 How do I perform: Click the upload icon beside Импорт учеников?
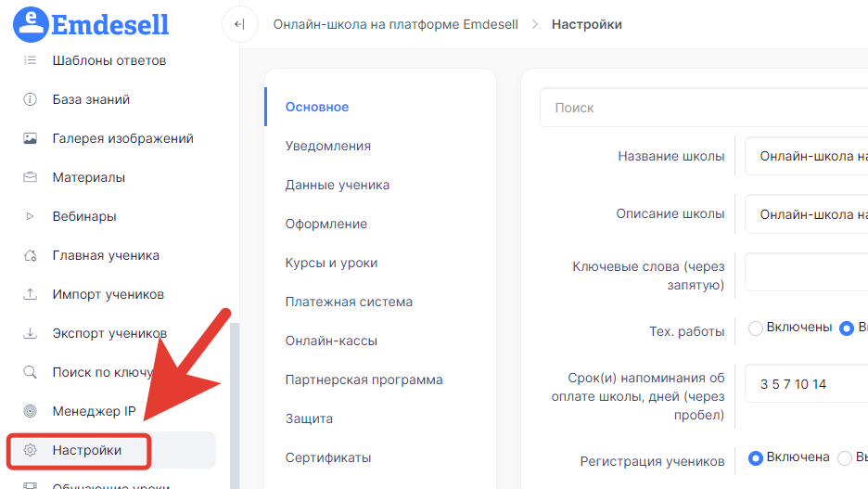(x=30, y=294)
